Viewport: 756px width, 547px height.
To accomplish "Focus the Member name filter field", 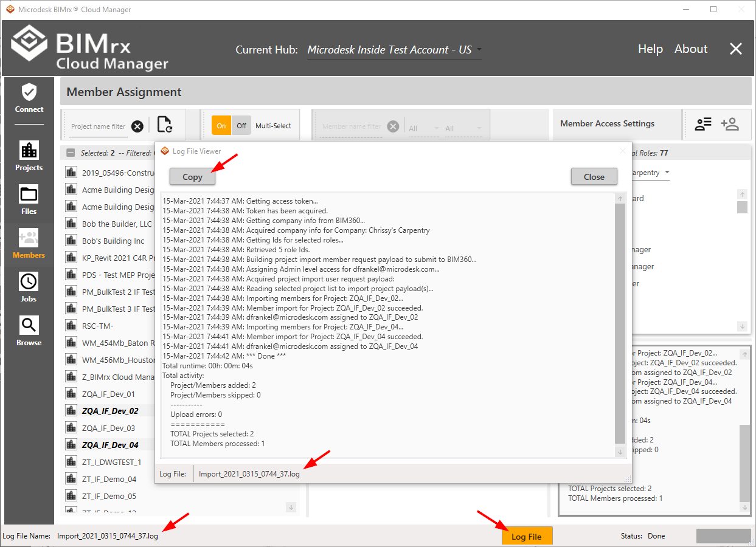I will (352, 126).
